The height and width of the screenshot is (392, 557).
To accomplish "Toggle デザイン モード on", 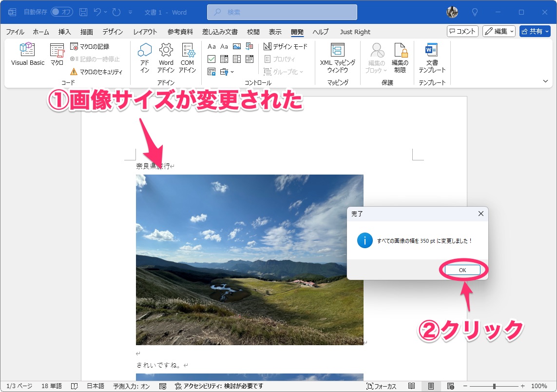I will click(285, 46).
